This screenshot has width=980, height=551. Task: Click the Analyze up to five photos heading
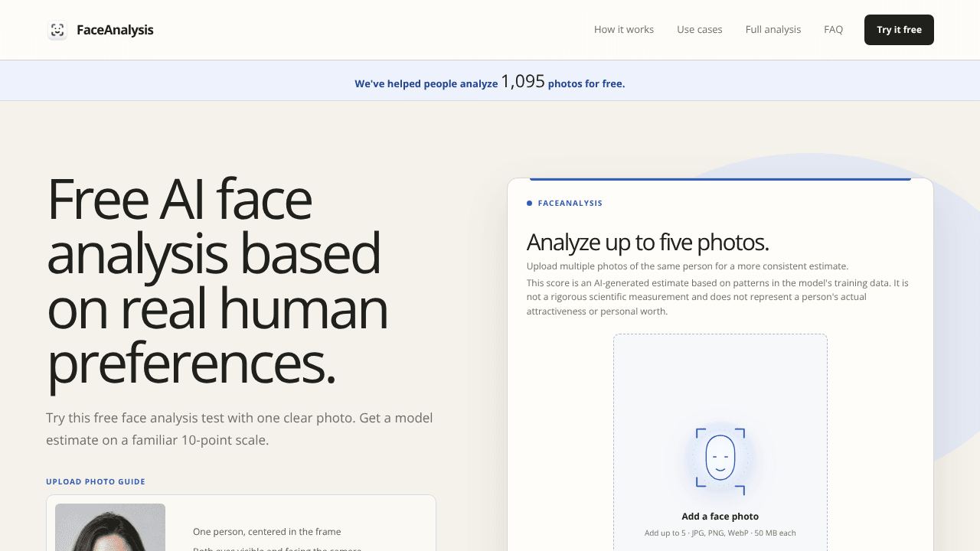pyautogui.click(x=648, y=242)
